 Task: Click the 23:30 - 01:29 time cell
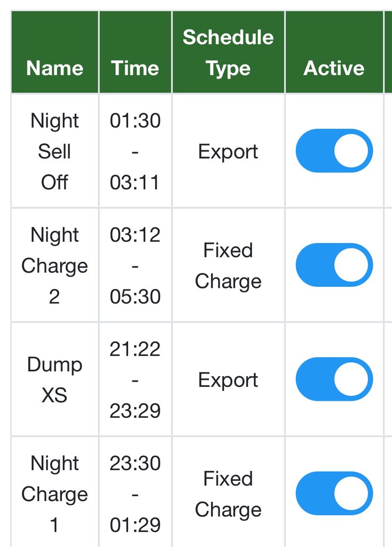[x=135, y=494]
